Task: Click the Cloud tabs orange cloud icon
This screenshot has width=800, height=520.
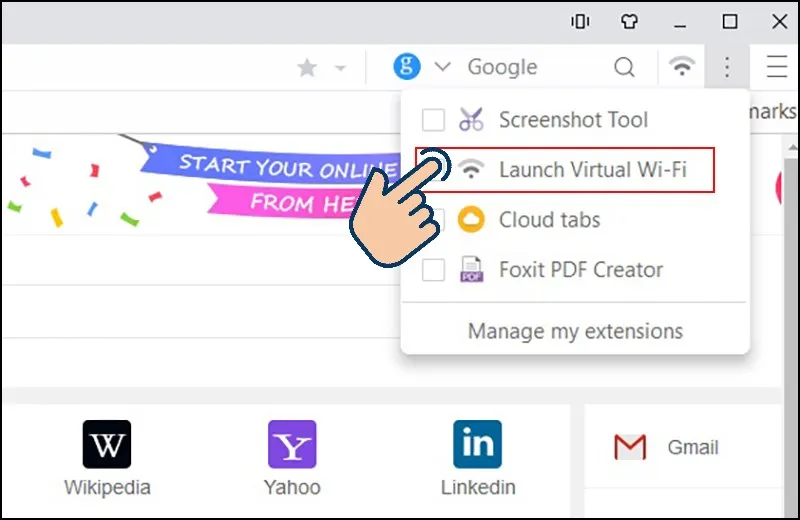Action: pos(471,219)
